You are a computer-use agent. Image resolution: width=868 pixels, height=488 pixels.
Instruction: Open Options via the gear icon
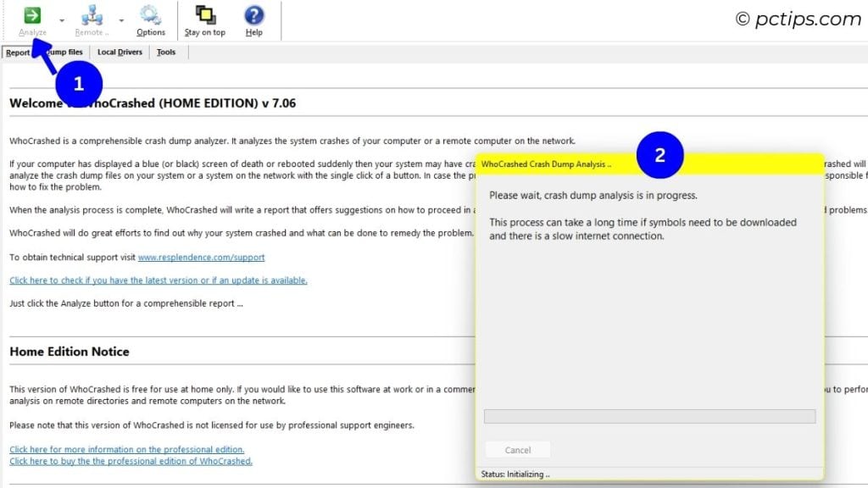tap(151, 15)
